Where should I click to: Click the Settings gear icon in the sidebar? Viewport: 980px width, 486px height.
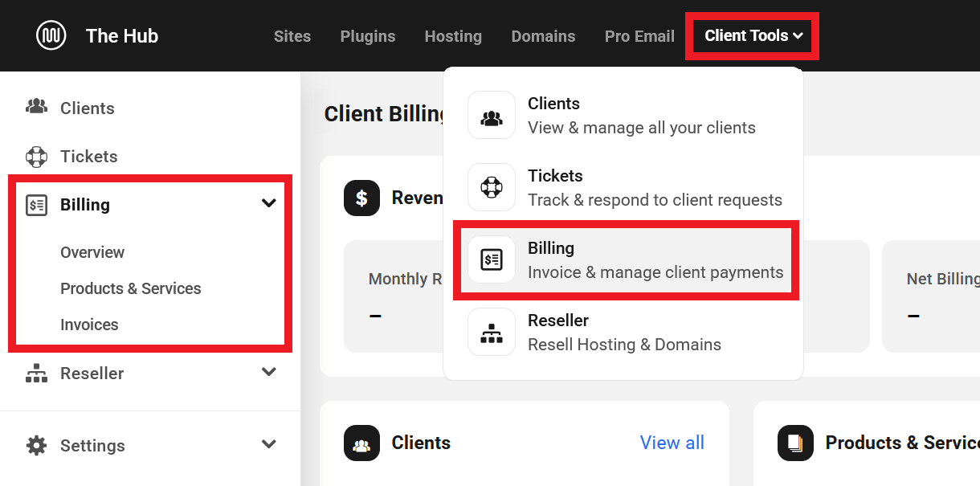point(37,445)
